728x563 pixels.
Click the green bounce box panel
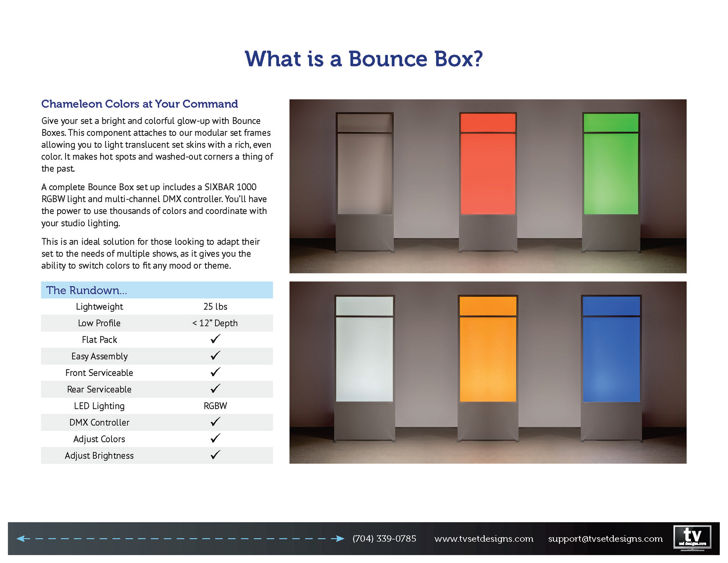[x=611, y=164]
